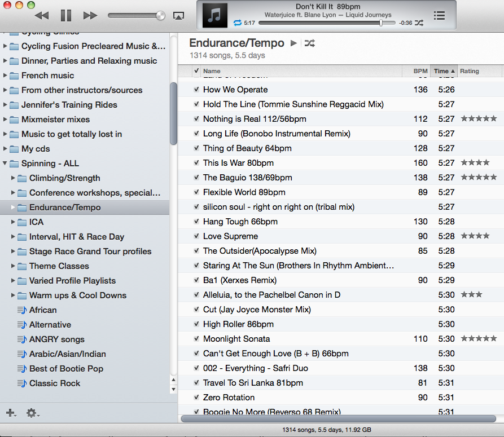The height and width of the screenshot is (437, 504).
Task: Set the star rating for Love Supreme
Action: pos(475,236)
